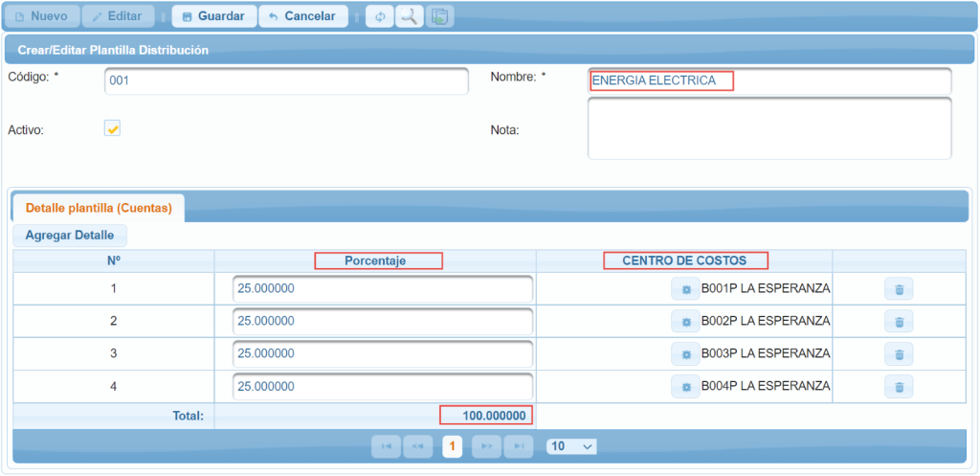This screenshot has width=980, height=476.
Task: Click the Nº column header
Action: click(114, 261)
